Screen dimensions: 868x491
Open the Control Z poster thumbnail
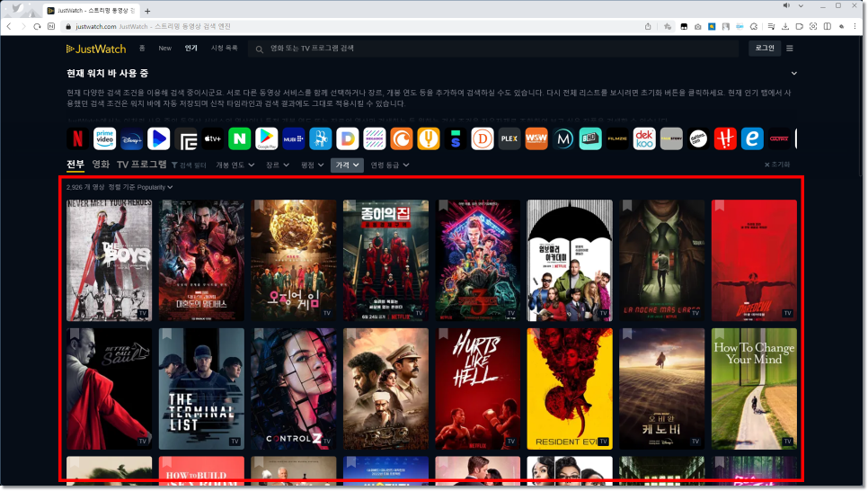[294, 389]
